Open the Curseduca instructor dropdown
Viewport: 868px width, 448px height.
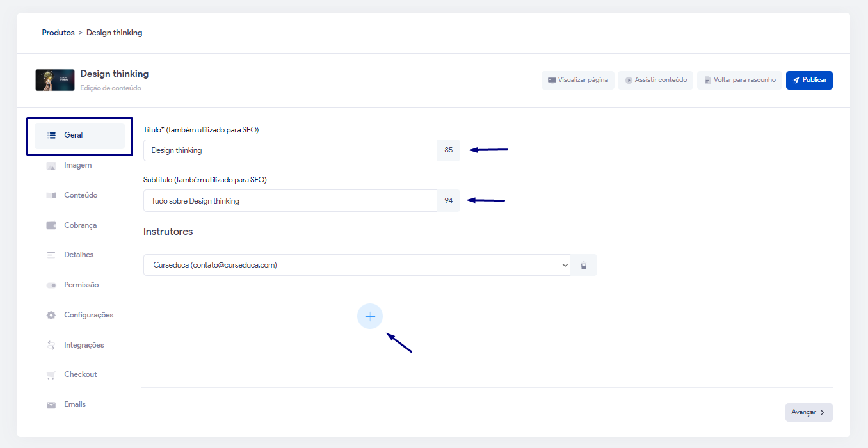click(x=357, y=265)
